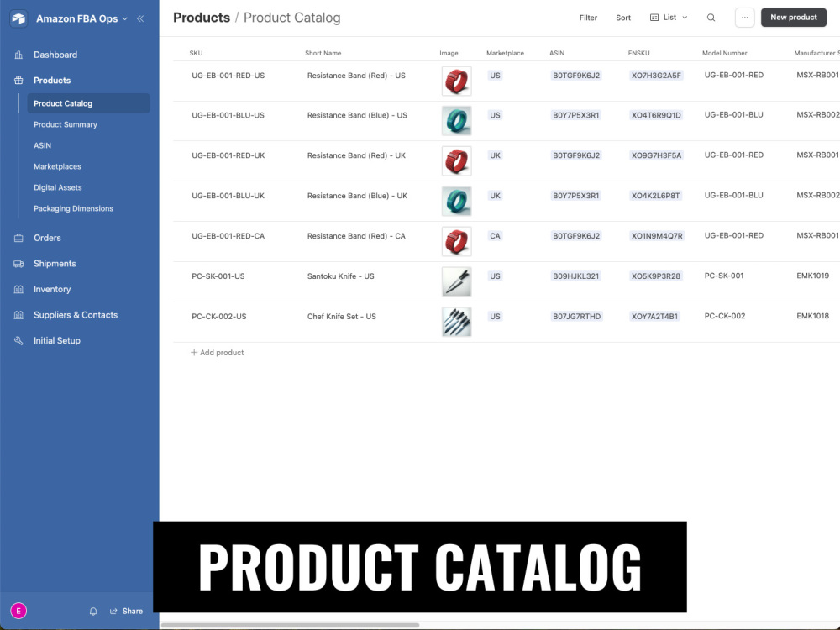The width and height of the screenshot is (840, 630).
Task: Click the Filter button
Action: pyautogui.click(x=588, y=18)
